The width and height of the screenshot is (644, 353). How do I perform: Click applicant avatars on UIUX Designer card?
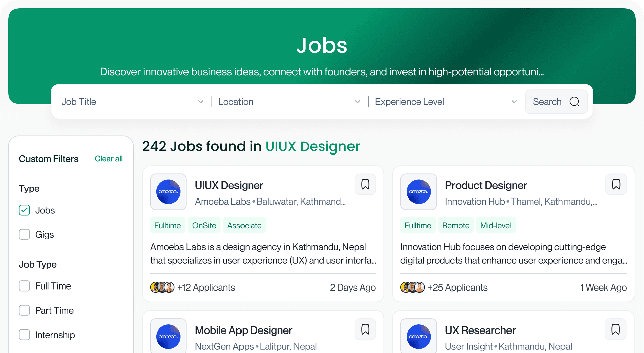(162, 288)
